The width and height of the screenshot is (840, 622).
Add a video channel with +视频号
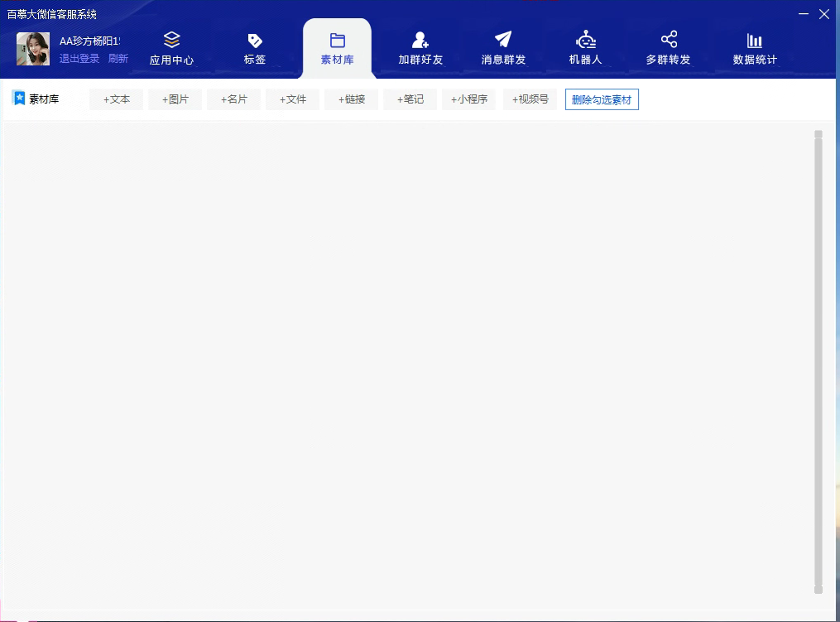(530, 99)
